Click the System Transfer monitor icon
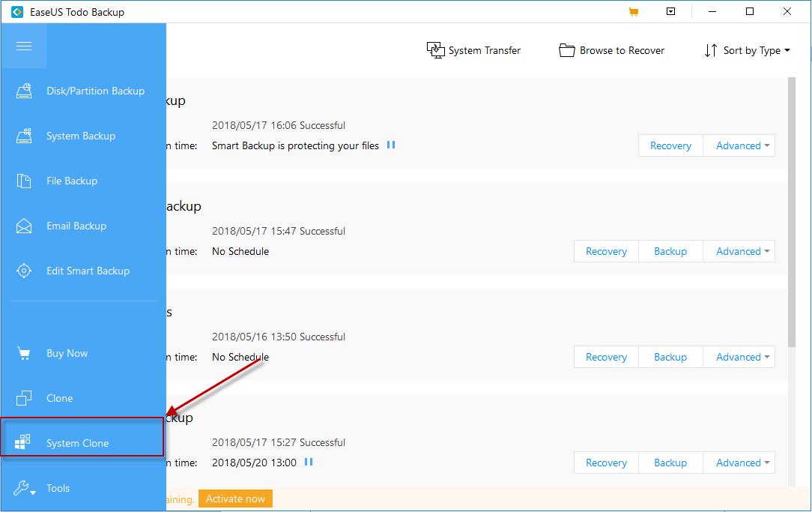Screen dimensions: 812x512 (435, 50)
